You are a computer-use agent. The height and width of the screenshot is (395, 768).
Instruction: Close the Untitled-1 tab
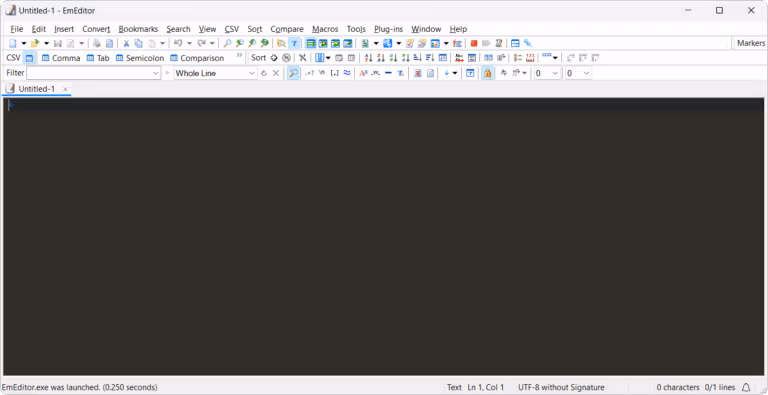pyautogui.click(x=65, y=89)
